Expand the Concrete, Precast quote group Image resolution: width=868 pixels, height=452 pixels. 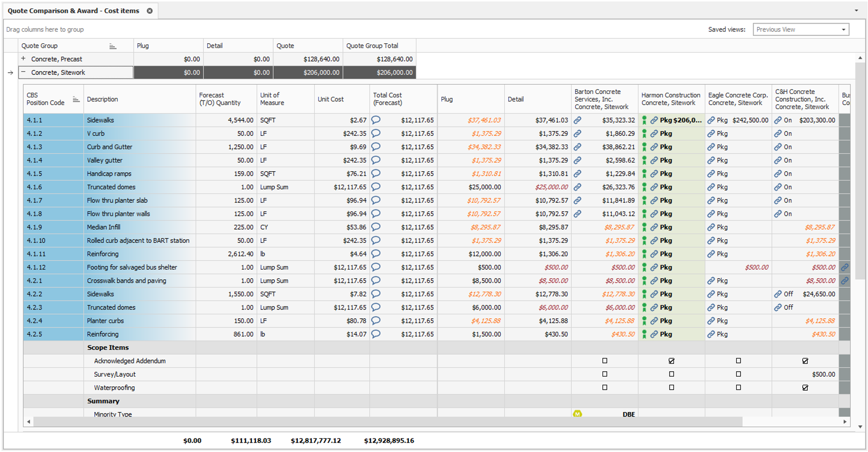point(23,59)
